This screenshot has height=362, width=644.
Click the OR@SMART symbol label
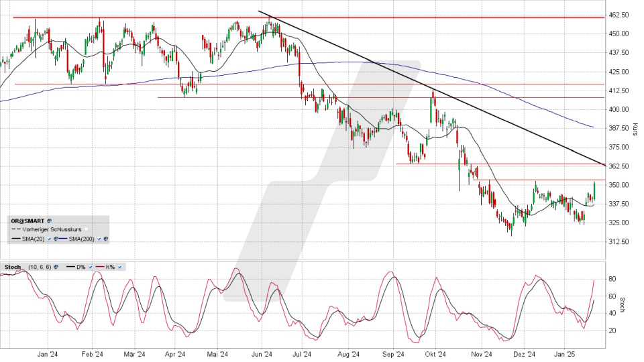coord(28,221)
